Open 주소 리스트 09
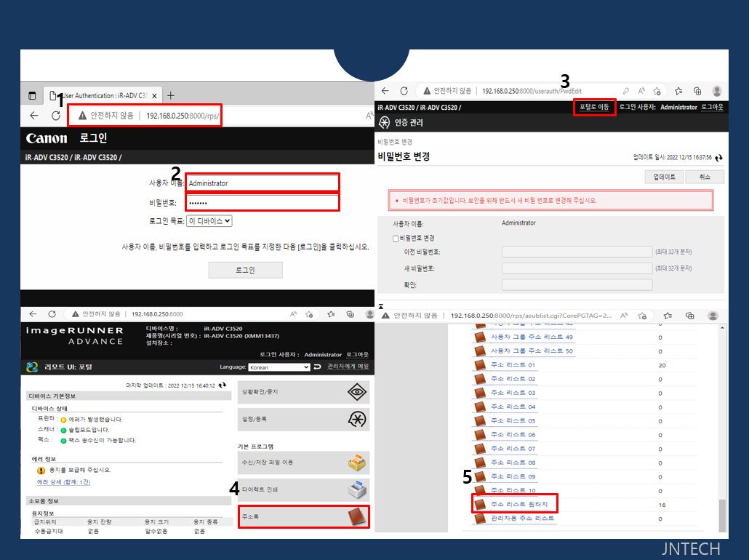This screenshot has width=749, height=560. [513, 476]
